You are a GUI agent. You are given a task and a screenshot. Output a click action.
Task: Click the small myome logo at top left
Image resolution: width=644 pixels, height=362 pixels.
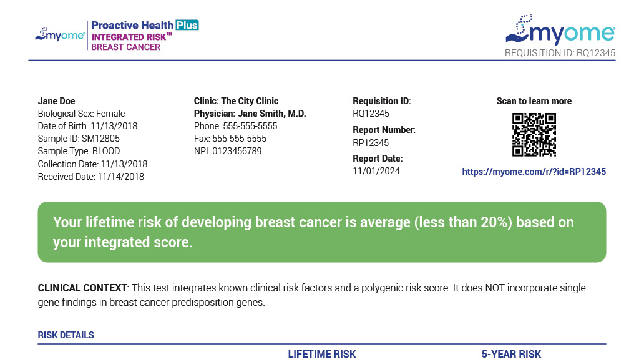60,35
